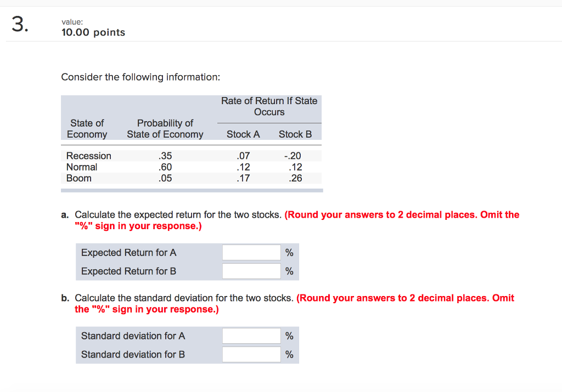Click the Stock B boom return .26

[x=295, y=178]
